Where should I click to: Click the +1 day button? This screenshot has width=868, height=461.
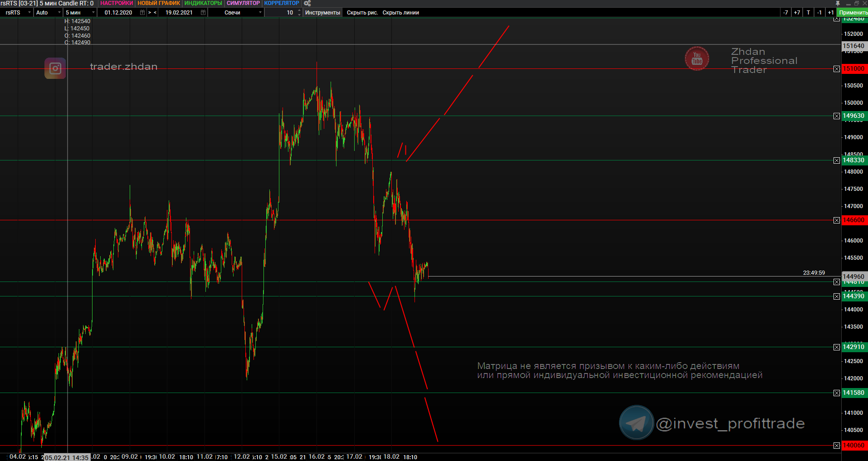tap(831, 13)
